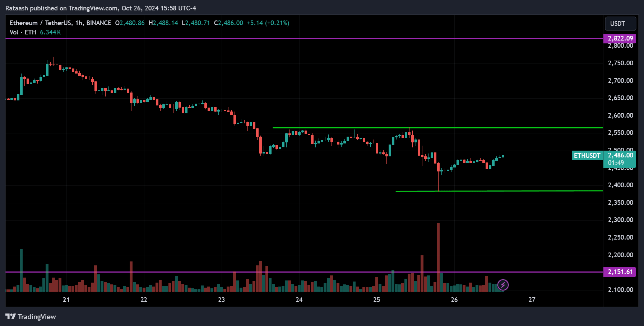Screen dimensions: 644x326
Task: Click the ETHUSDT price label tag
Action: click(587, 156)
